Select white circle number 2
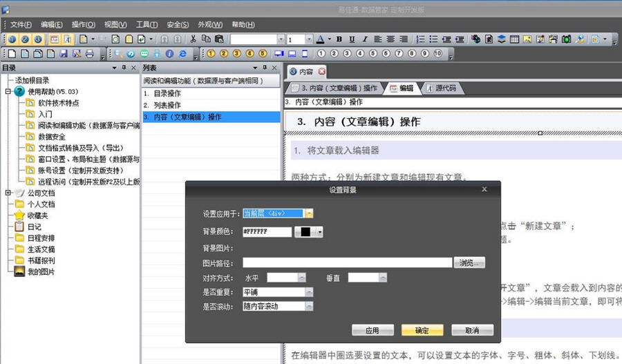 pyautogui.click(x=334, y=54)
